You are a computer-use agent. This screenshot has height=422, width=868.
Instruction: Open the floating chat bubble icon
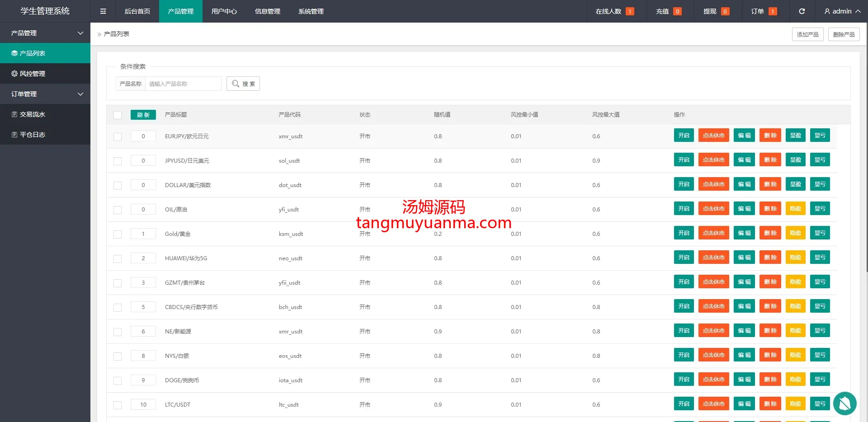point(844,403)
